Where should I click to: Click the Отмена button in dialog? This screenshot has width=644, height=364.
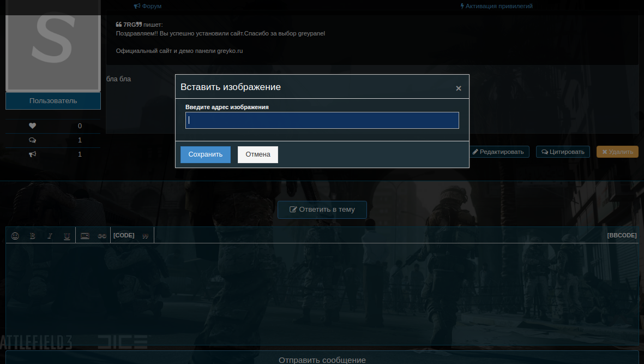point(257,154)
